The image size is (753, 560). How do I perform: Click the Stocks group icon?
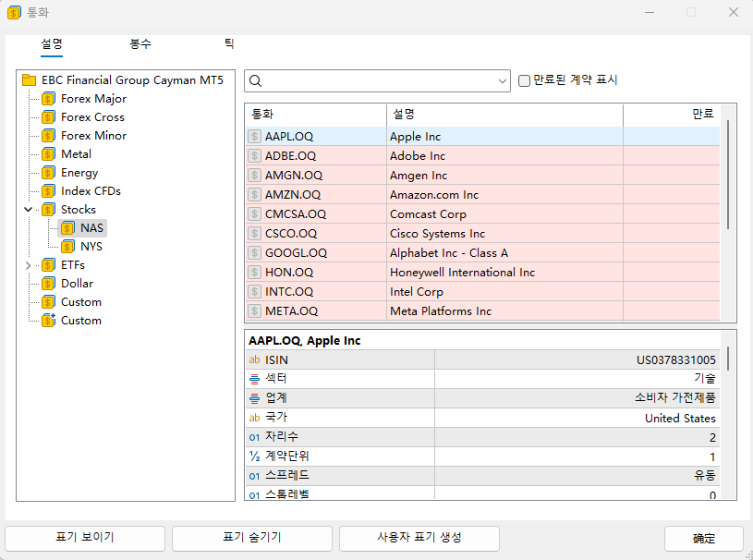[48, 210]
